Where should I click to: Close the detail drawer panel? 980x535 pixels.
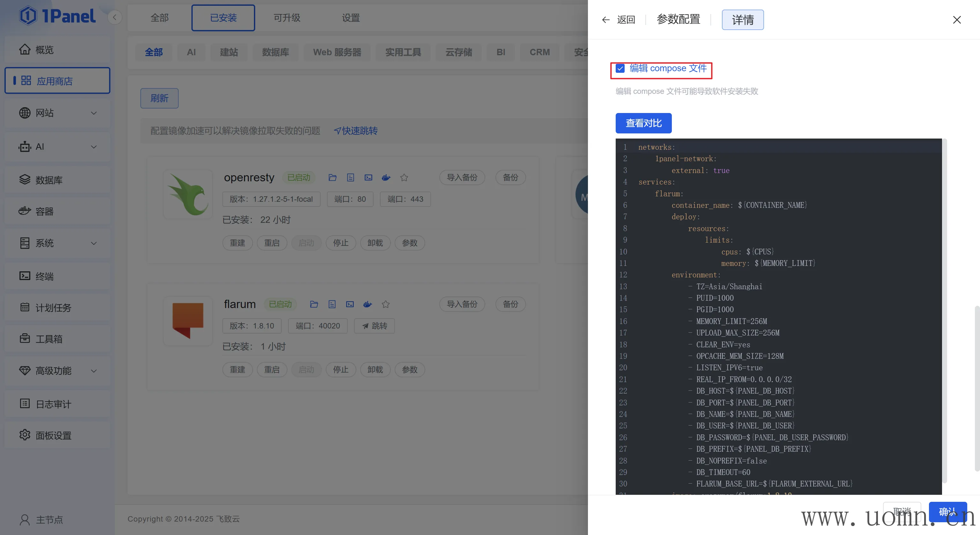956,20
